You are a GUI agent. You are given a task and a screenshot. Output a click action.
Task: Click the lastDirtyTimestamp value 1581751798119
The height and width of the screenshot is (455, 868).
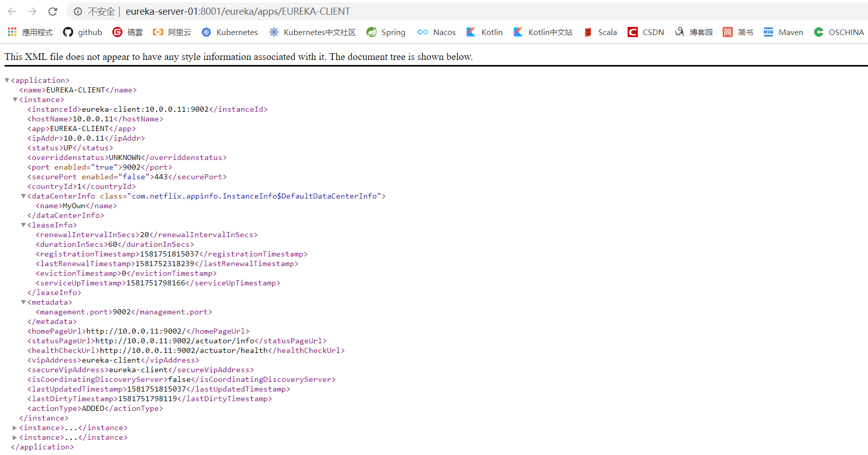pyautogui.click(x=147, y=399)
